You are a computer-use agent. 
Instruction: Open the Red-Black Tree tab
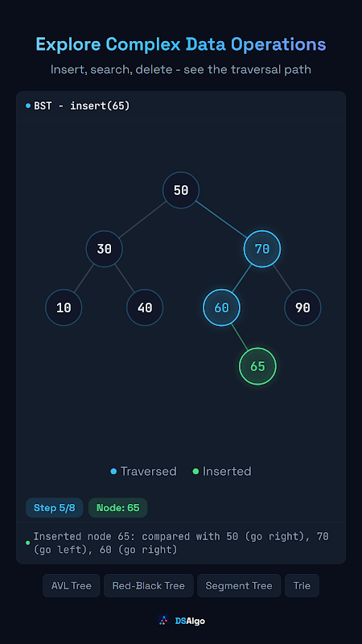(149, 586)
